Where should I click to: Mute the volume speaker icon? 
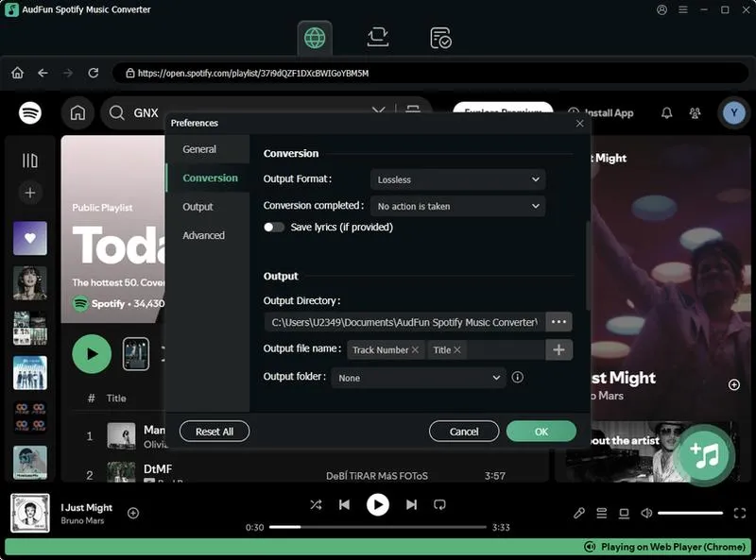[x=646, y=513]
